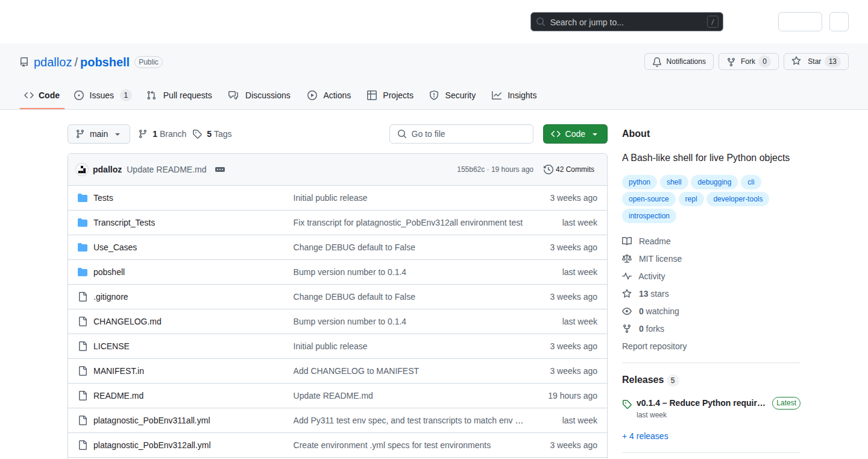Click the tag icon beside 5 Tags
This screenshot has width=868, height=459.
pyautogui.click(x=197, y=134)
